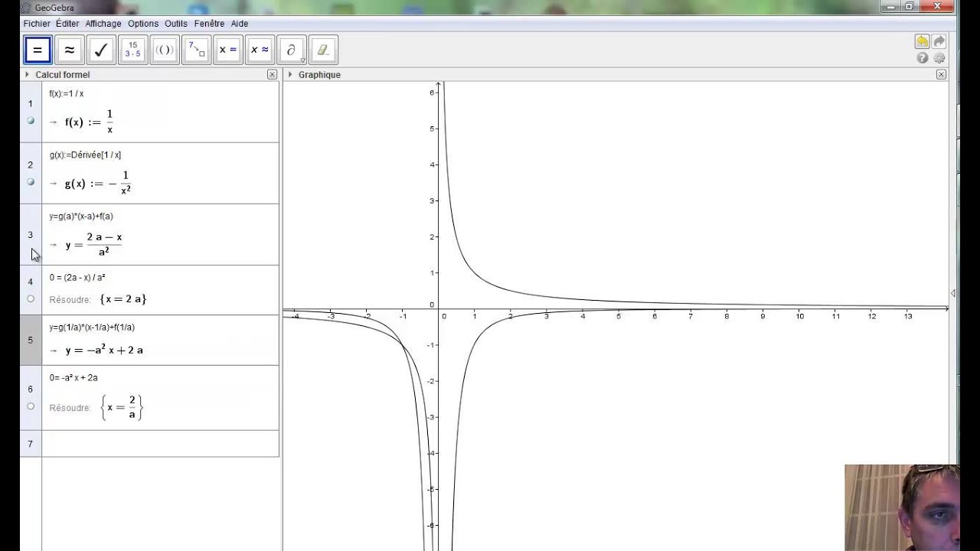
Task: Select the Delete eraser tool
Action: click(324, 50)
